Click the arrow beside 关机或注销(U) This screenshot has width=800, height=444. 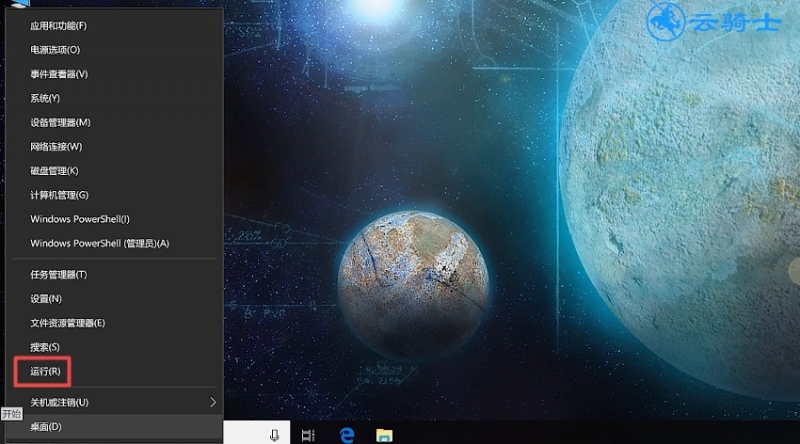[213, 402]
